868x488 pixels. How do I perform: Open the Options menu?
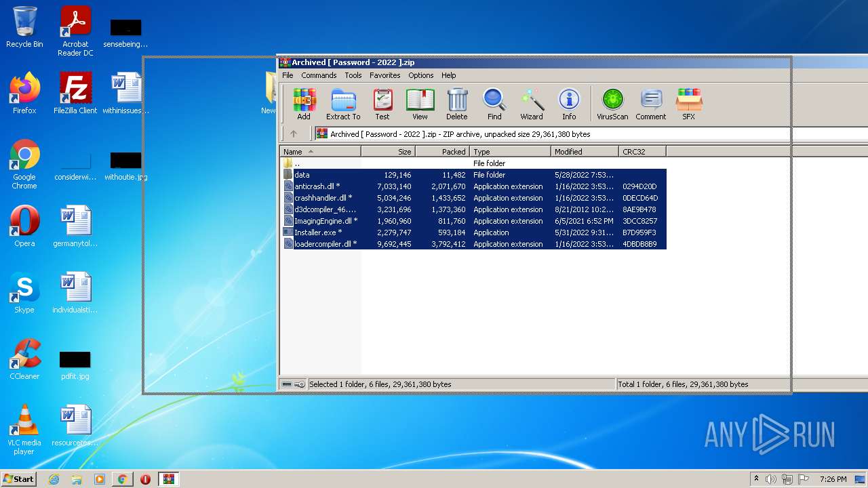coord(421,75)
